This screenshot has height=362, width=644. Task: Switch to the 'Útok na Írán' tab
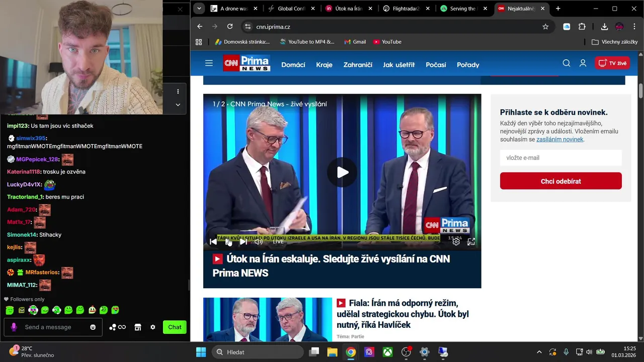pyautogui.click(x=349, y=9)
